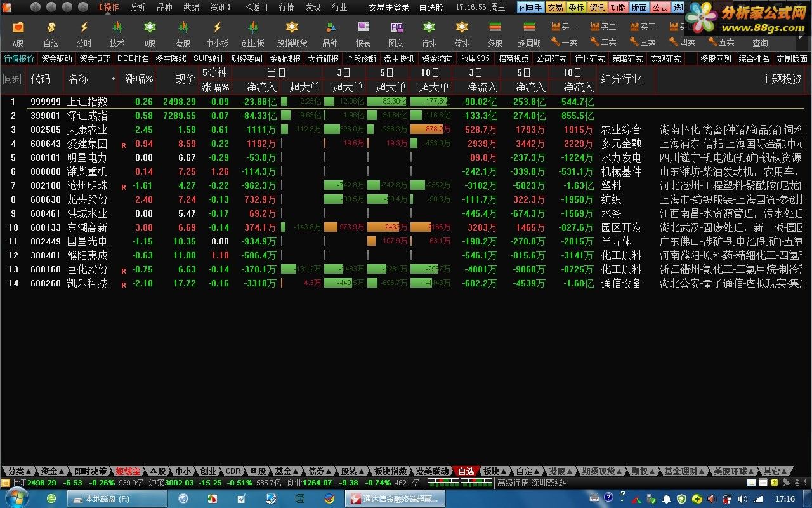Click the 同步 sync button

[x=12, y=79]
